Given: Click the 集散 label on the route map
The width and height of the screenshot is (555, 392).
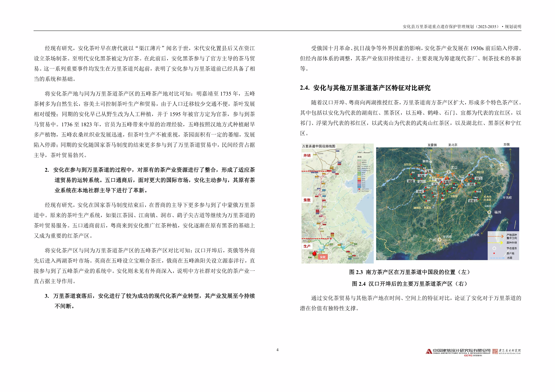Looking at the screenshot, I should click(x=307, y=200).
